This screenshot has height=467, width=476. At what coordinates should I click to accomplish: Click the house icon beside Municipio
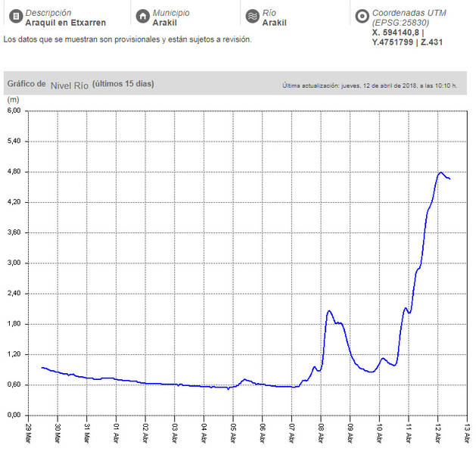click(142, 16)
